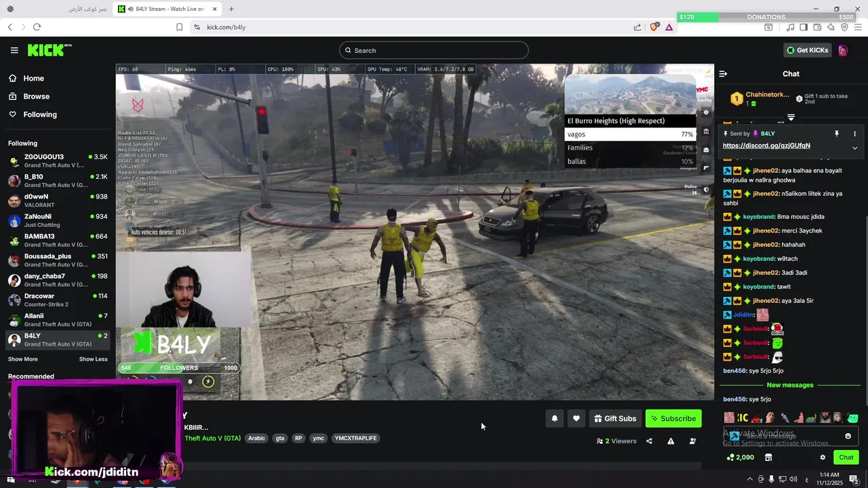Open the discord.gg link in chat

click(x=766, y=146)
